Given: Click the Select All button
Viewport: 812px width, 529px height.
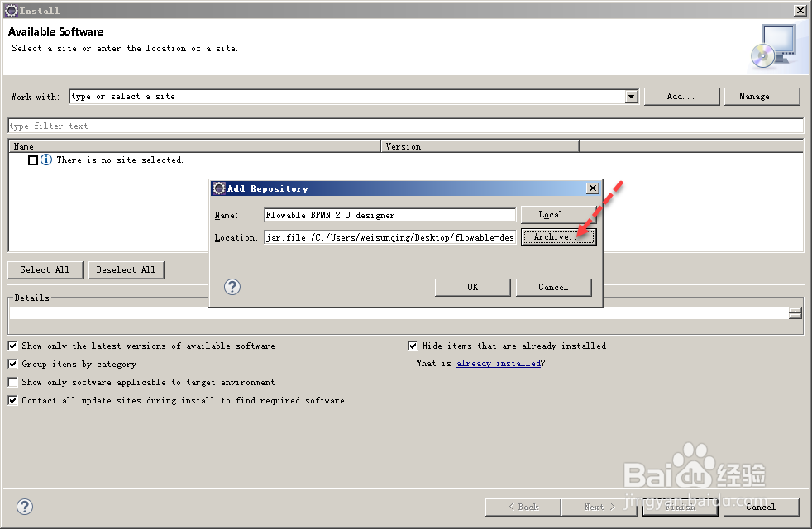Looking at the screenshot, I should tap(45, 269).
